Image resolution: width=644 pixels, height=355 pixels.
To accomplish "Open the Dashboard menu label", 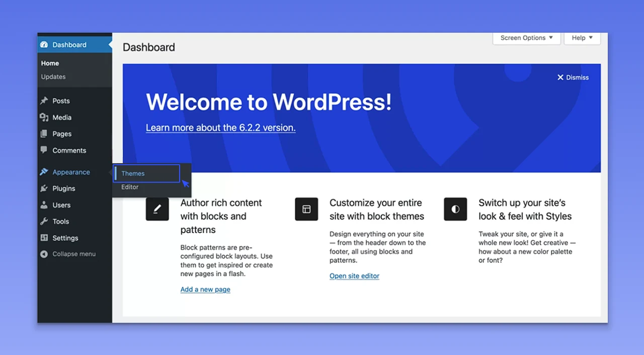I will [69, 45].
